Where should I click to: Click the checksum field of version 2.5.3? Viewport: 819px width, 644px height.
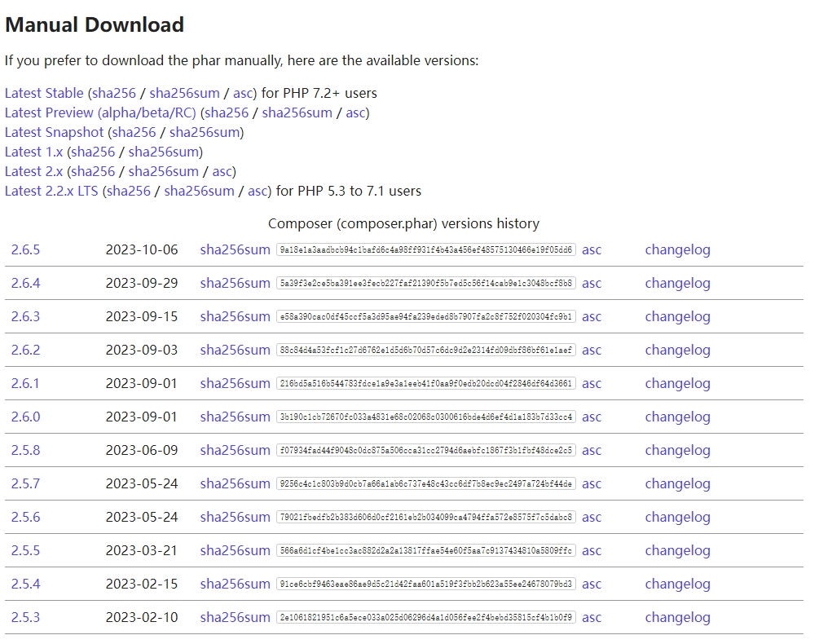pyautogui.click(x=426, y=617)
